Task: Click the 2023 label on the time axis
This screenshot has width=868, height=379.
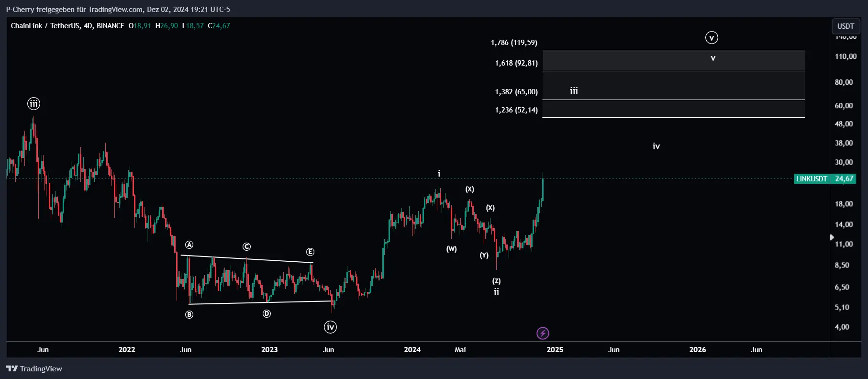Action: pyautogui.click(x=269, y=350)
